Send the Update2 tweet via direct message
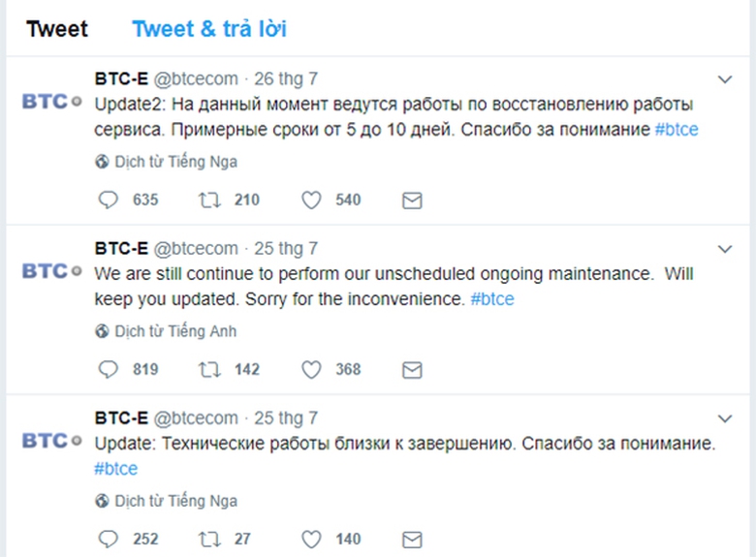 [412, 200]
